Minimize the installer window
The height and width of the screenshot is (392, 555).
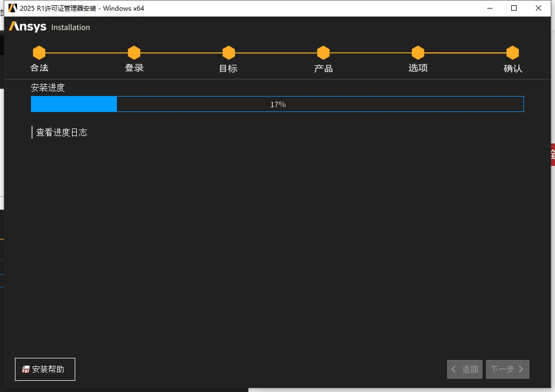(x=490, y=8)
